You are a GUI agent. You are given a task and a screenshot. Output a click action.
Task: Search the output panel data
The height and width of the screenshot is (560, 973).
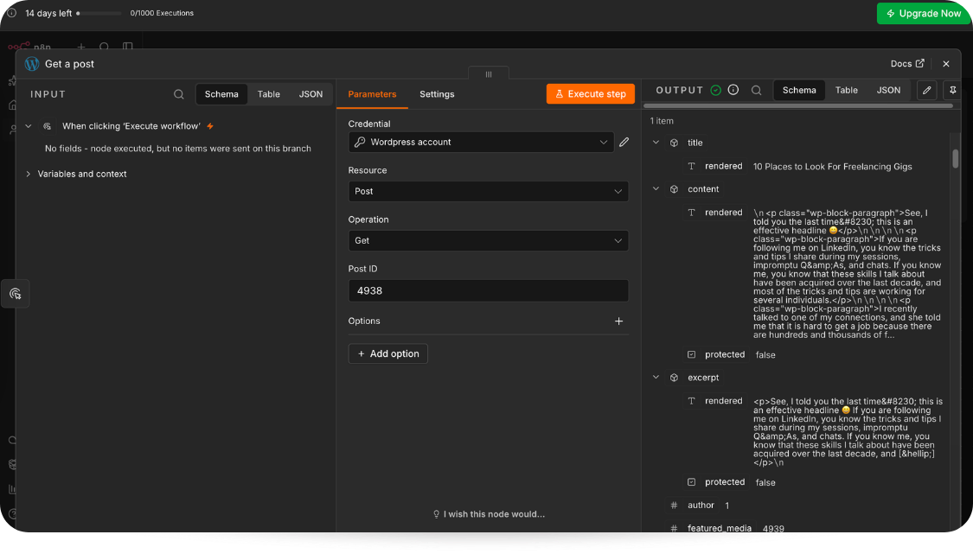click(x=757, y=91)
